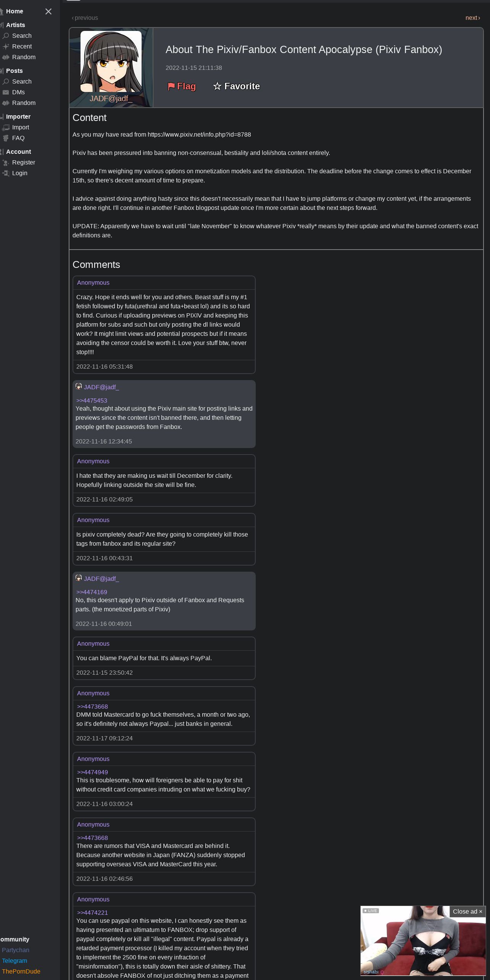Screen dimensions: 490x980
Task: Open the Telegram community link
Action: tap(15, 961)
